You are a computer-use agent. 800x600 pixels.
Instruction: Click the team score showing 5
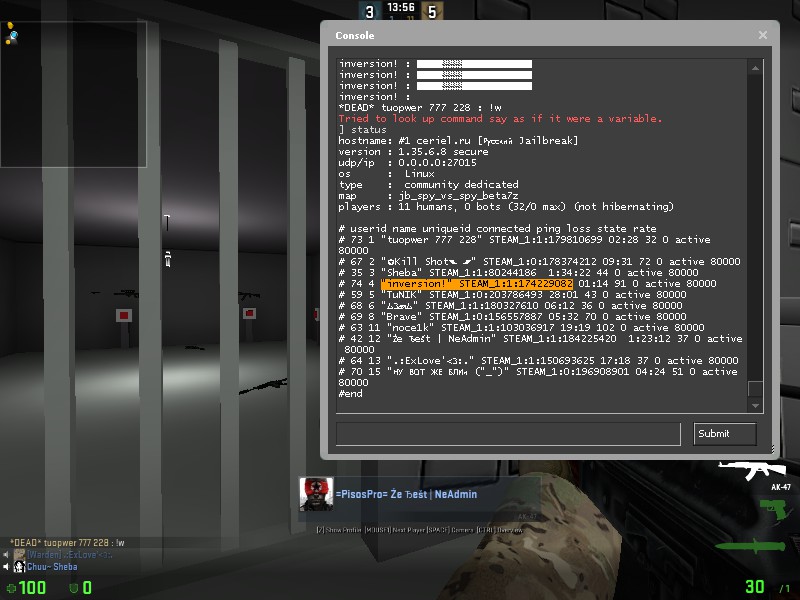[x=432, y=12]
